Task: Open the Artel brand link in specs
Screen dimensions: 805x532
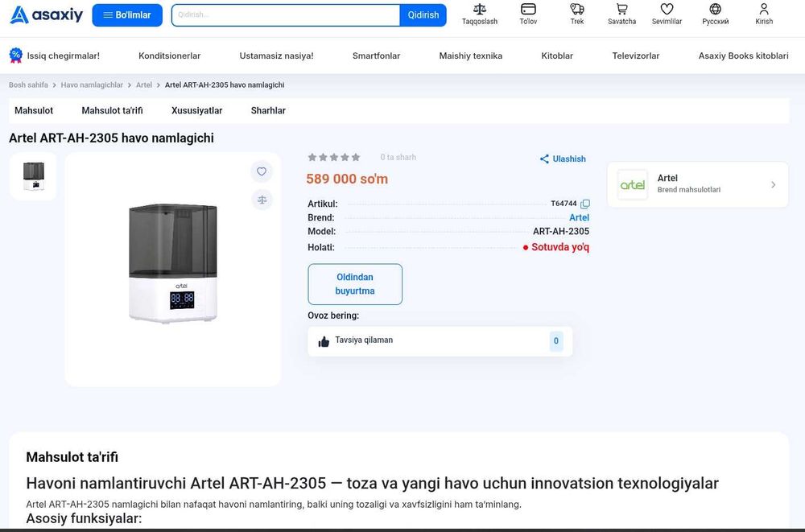Action: pyautogui.click(x=579, y=218)
